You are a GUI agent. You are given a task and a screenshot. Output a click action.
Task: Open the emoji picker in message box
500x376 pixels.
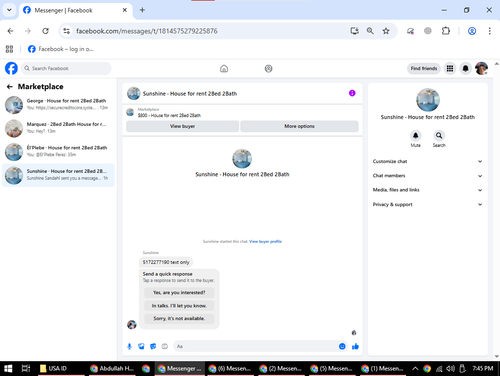click(x=342, y=346)
